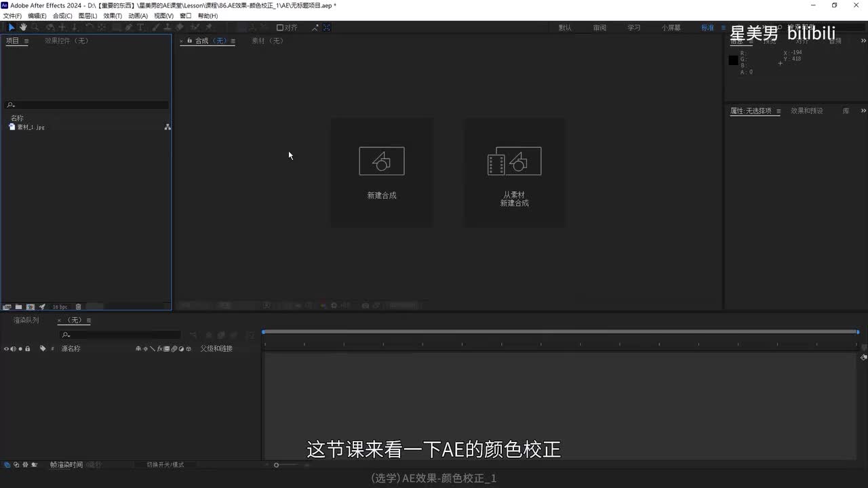Switch to 默认 workspace
The height and width of the screenshot is (488, 868).
(565, 28)
